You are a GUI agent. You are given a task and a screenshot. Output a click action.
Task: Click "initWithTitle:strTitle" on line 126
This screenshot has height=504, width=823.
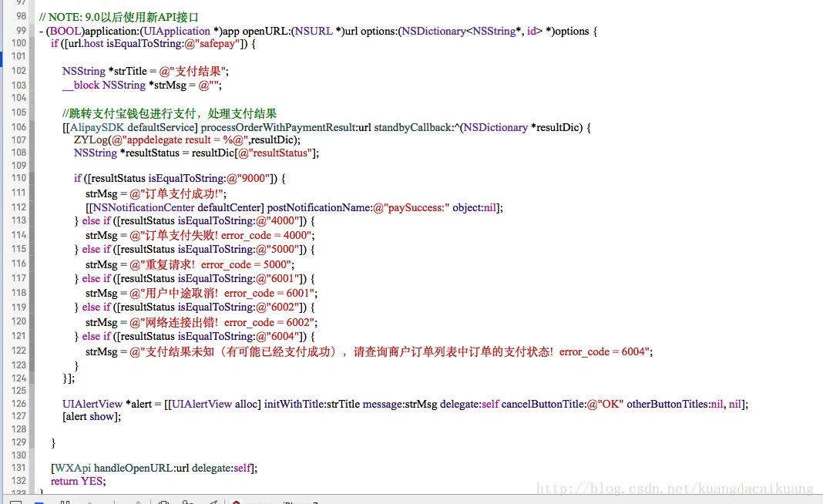click(x=312, y=404)
